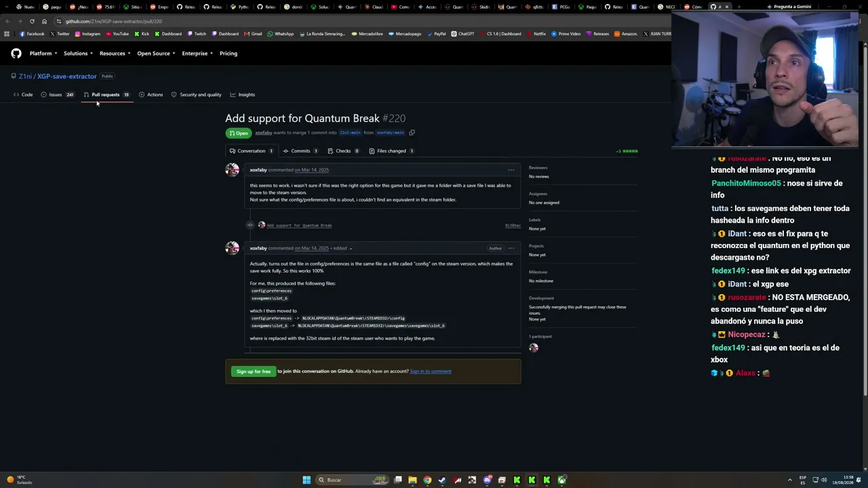Select the Pull requests tab
Viewport: 868px width, 488px height.
point(106,95)
